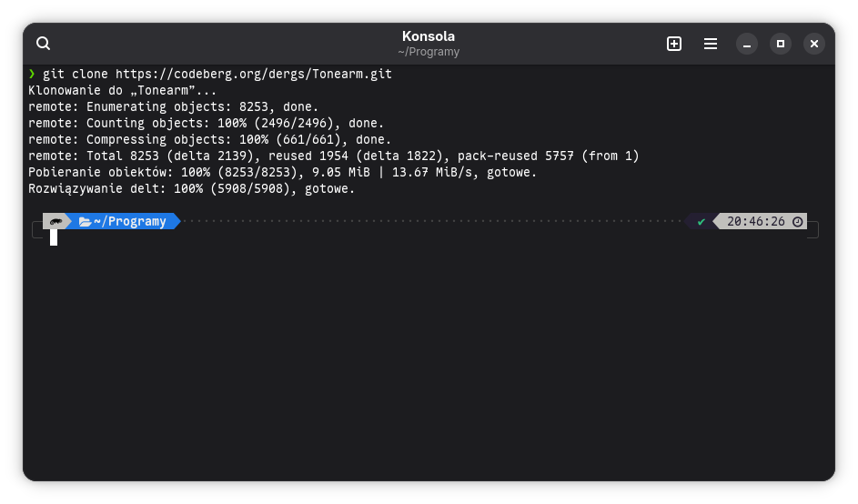Click the clock icon beside 20:46:26
858x504 pixels.
point(798,221)
